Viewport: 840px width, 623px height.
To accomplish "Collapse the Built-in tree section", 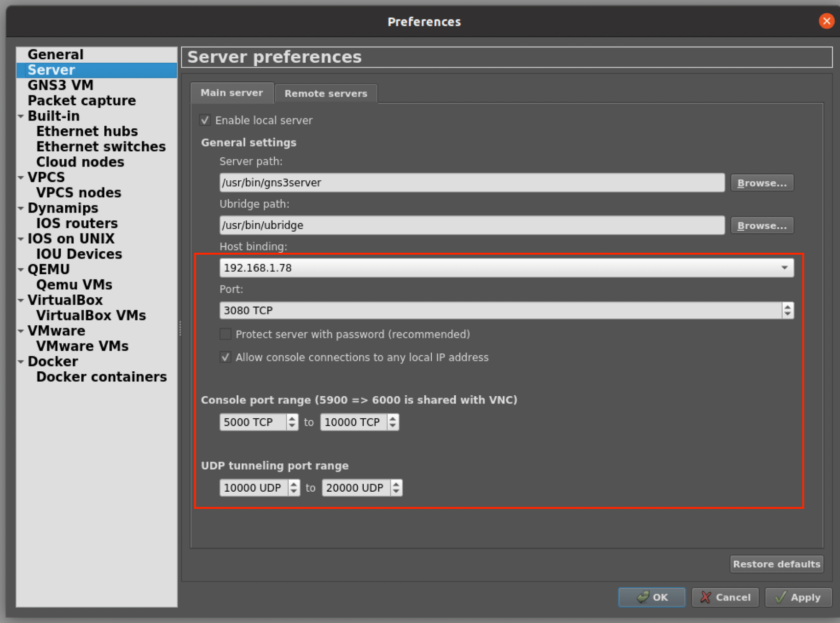I will pyautogui.click(x=21, y=117).
